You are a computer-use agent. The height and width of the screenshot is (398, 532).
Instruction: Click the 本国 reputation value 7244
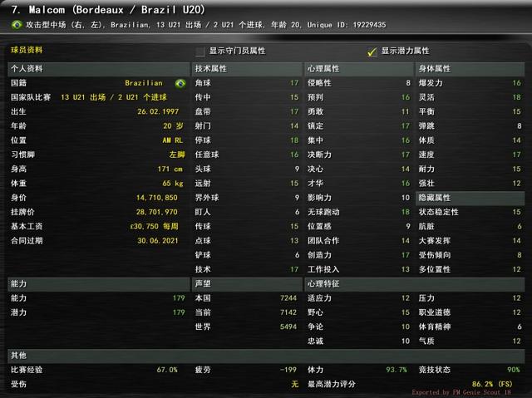tap(288, 298)
